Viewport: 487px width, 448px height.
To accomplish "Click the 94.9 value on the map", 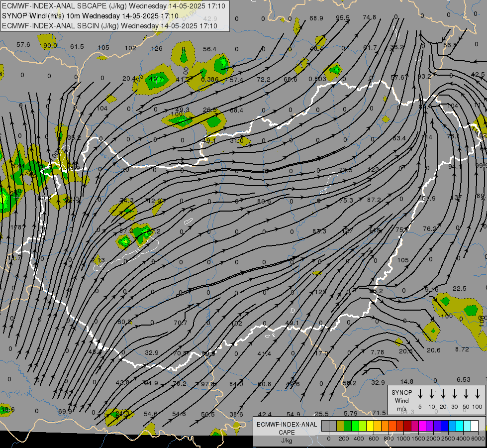I will click(x=151, y=383).
